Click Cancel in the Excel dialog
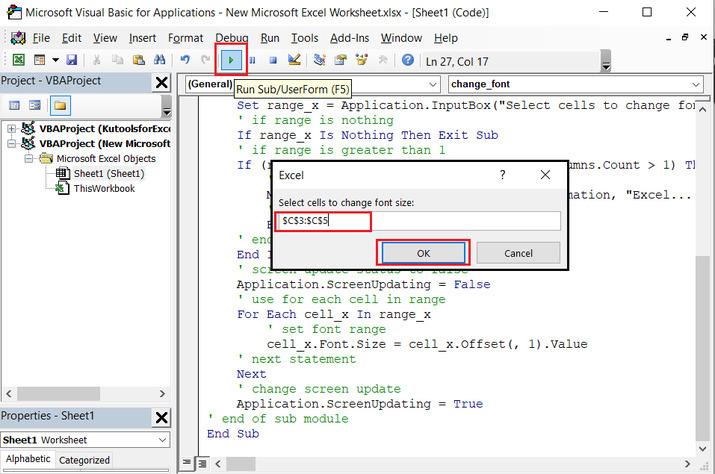The width and height of the screenshot is (715, 474). point(518,253)
